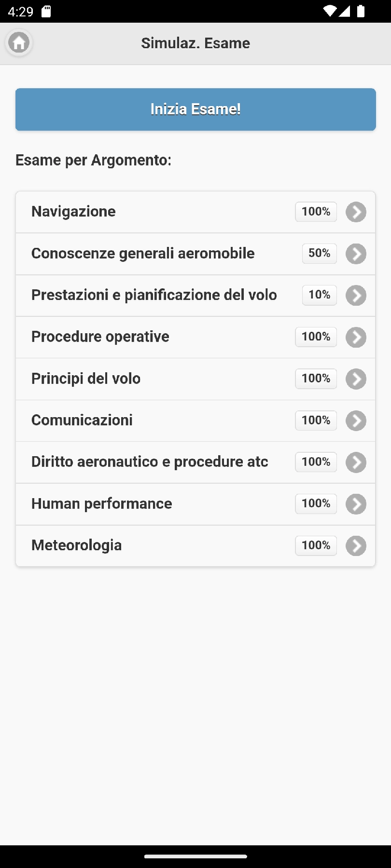The height and width of the screenshot is (868, 391).
Task: Select Conoscenze generali aeromobile topic
Action: [x=143, y=254]
